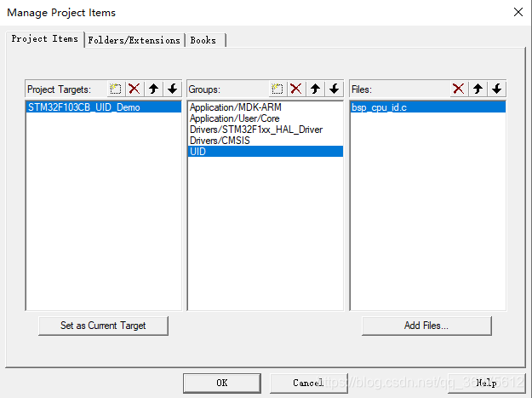Delete the selected file
The height and width of the screenshot is (398, 532).
point(459,89)
